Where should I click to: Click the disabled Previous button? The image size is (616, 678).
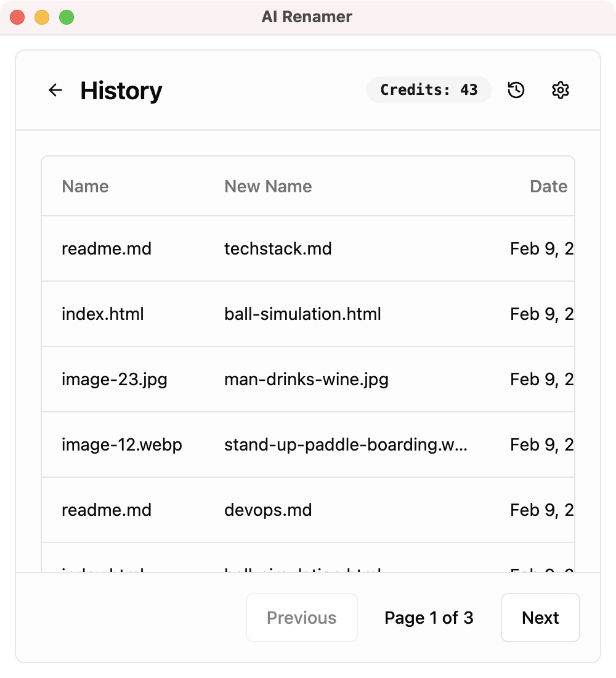point(301,618)
